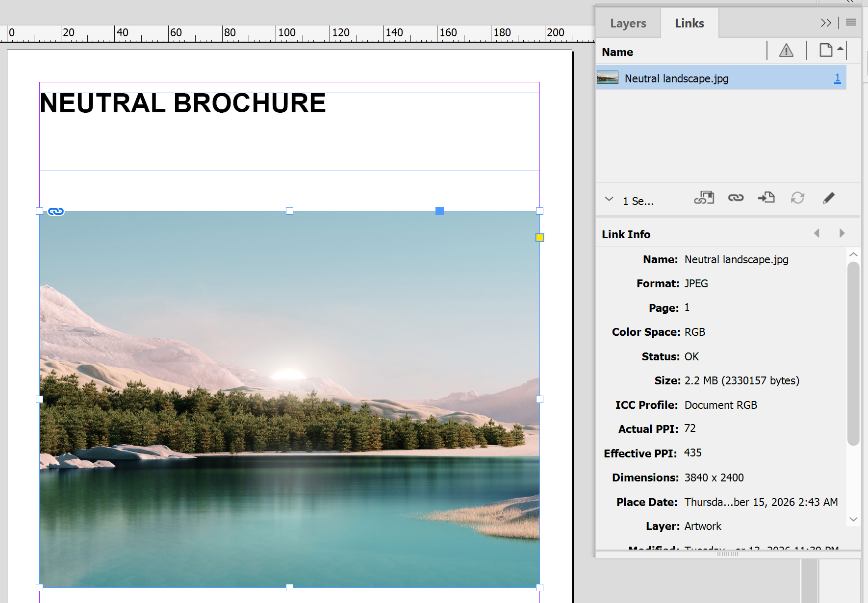The width and height of the screenshot is (868, 603).
Task: Click the blue anchored object control square
Action: click(439, 211)
